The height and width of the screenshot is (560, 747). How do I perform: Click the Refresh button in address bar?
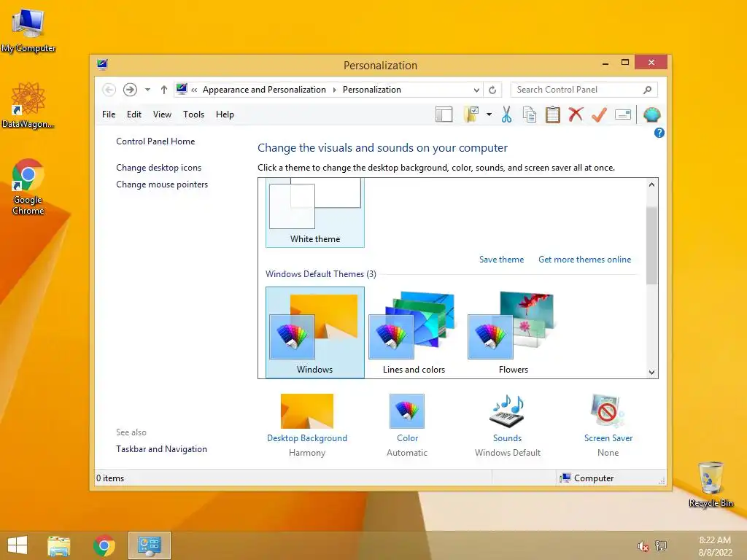pos(492,90)
